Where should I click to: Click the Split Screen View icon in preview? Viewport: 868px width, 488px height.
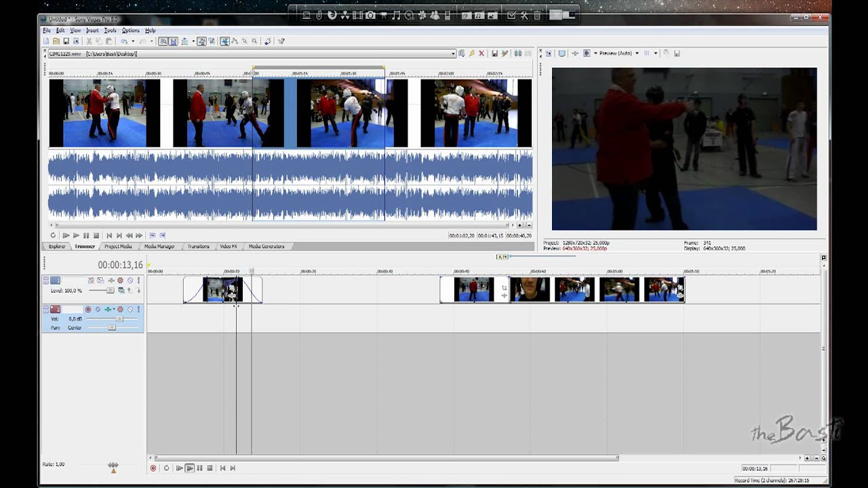pos(587,54)
